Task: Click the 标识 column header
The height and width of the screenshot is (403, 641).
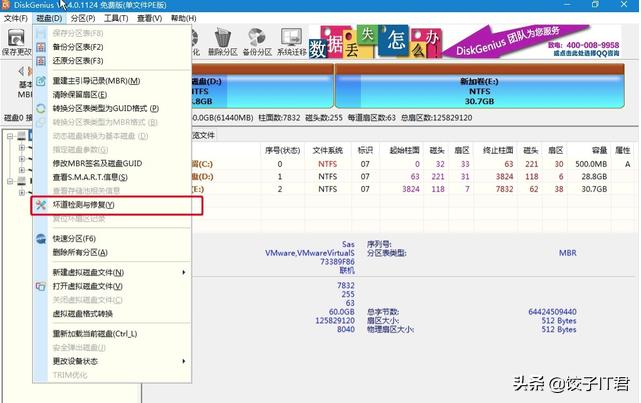Action: tap(365, 150)
